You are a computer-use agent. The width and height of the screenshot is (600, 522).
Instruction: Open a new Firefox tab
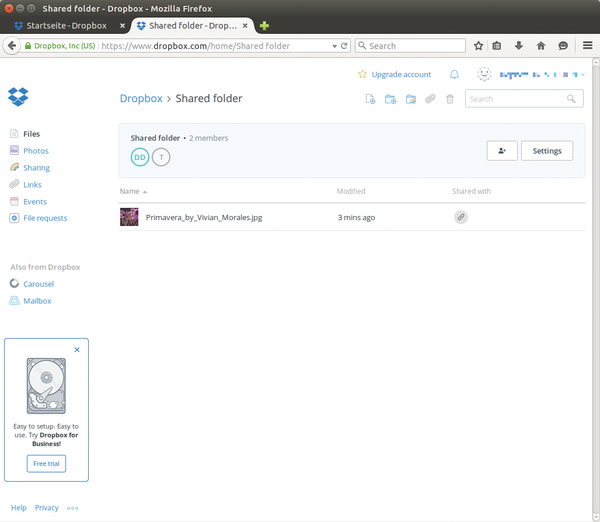[x=264, y=26]
